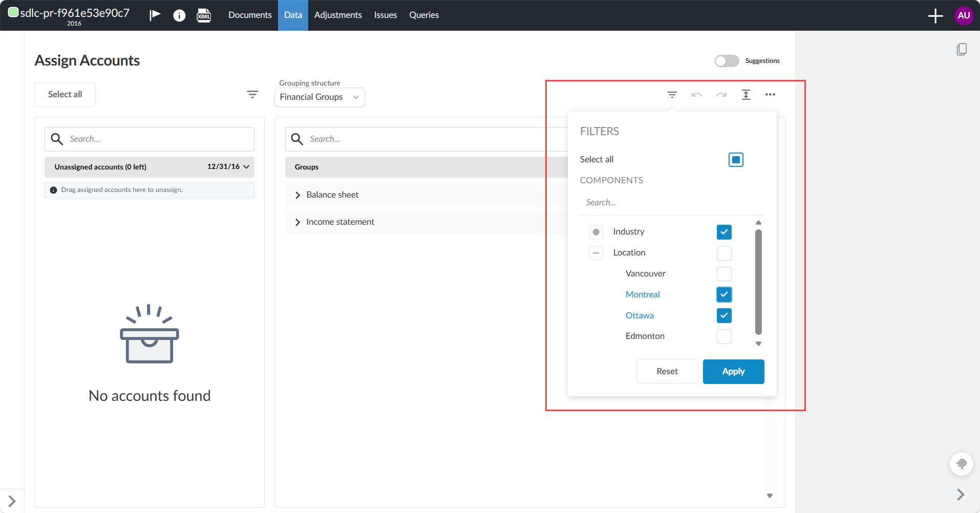Click the redo arrow icon

[721, 95]
